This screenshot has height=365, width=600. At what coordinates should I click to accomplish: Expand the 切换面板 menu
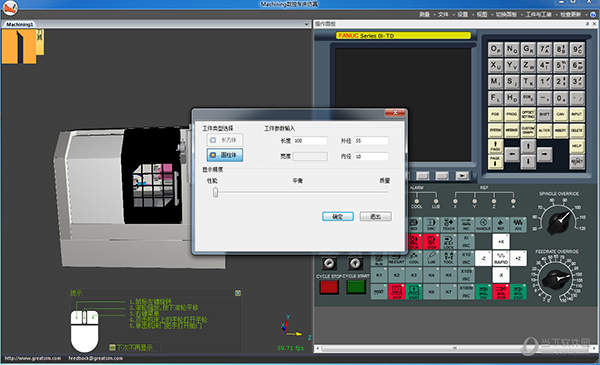tap(506, 15)
